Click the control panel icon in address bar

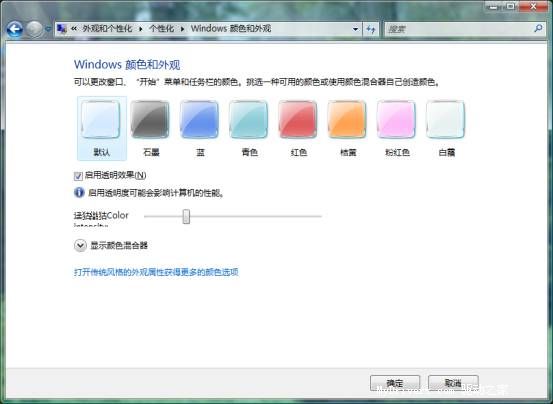(62, 29)
